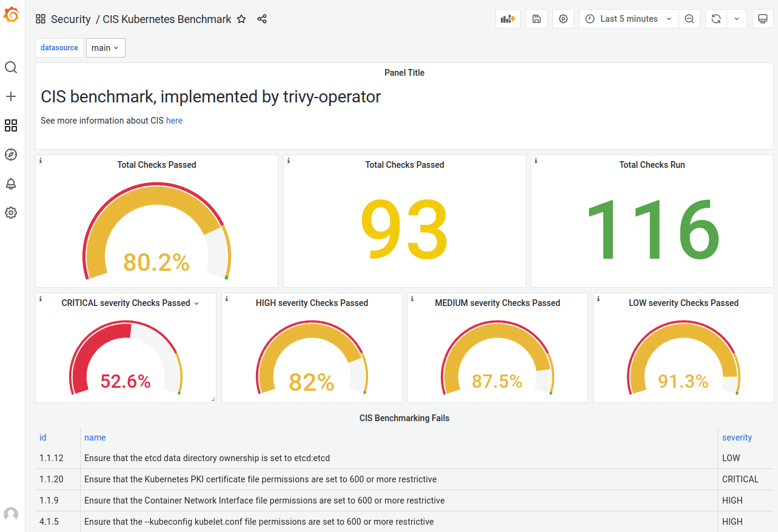Viewport: 778px width, 532px height.
Task: Sort table by severity column header
Action: point(737,437)
